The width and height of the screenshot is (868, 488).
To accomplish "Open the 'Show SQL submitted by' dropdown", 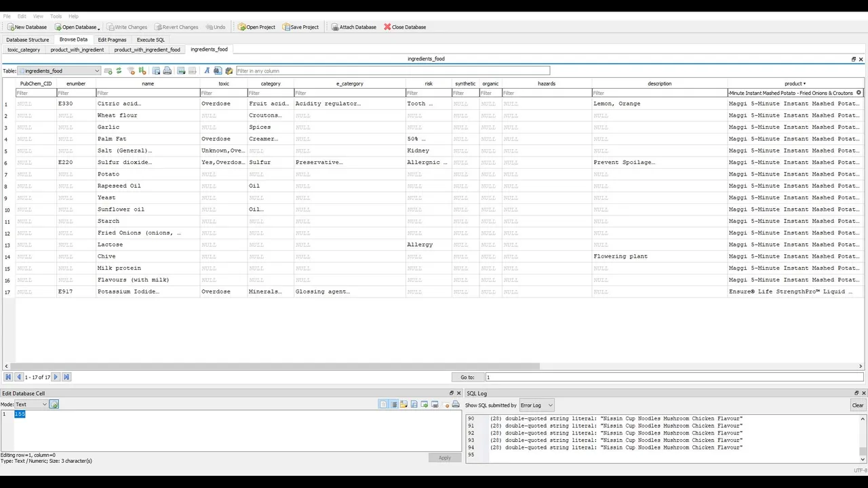I will 536,405.
